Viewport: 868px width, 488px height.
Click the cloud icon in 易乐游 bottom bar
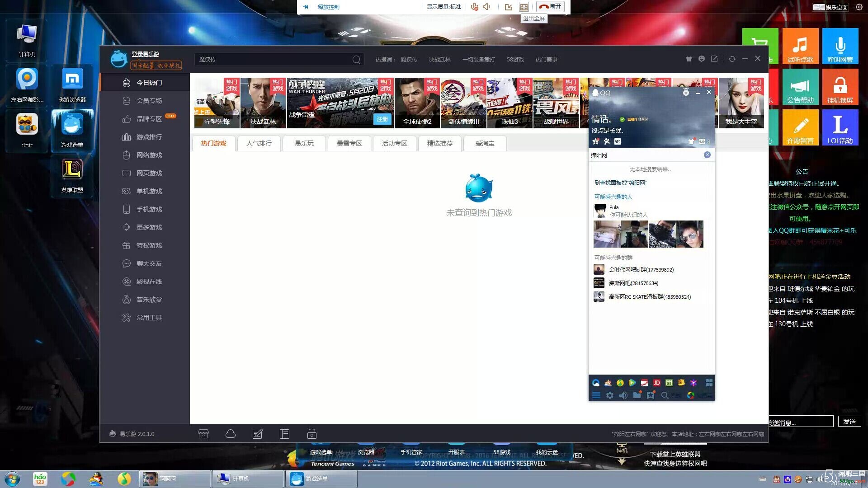(231, 434)
